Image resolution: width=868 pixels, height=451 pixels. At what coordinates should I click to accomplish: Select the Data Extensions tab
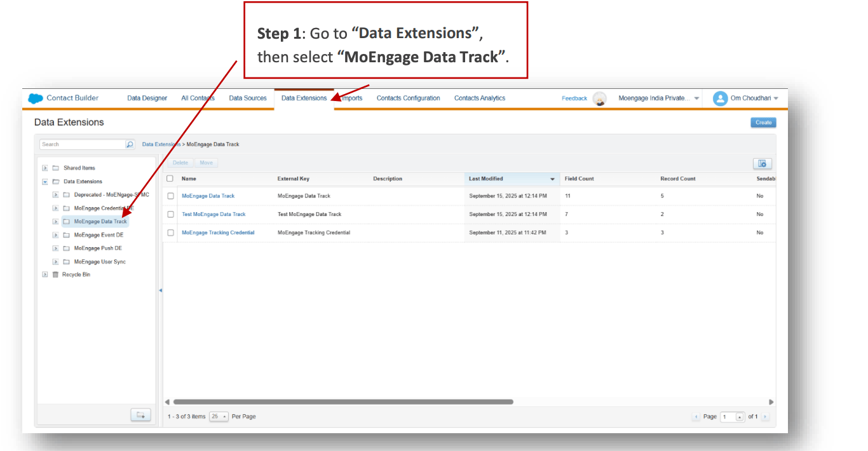tap(304, 98)
